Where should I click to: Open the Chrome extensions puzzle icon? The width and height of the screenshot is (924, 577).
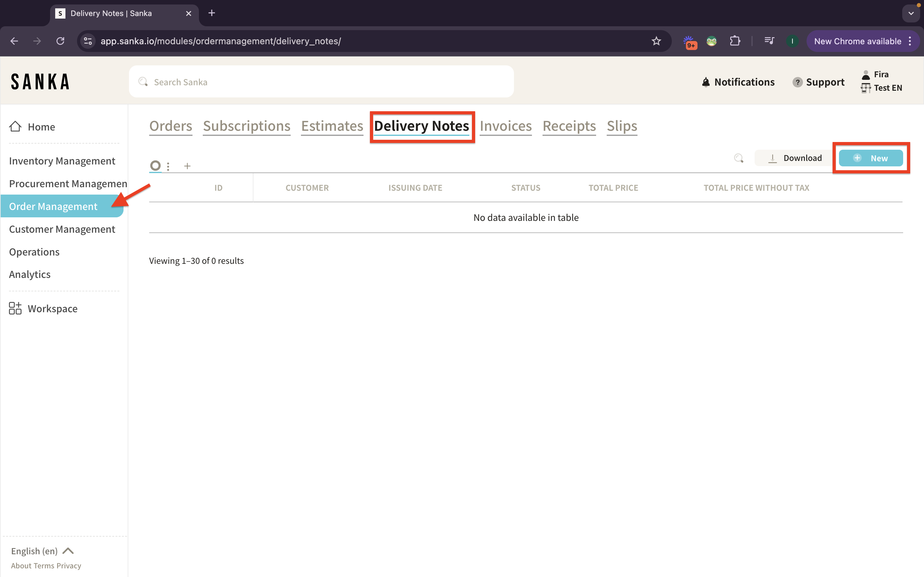coord(735,41)
